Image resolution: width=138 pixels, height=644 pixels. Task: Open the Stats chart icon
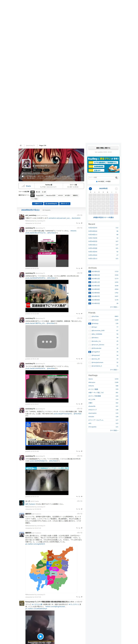[x=23, y=186]
